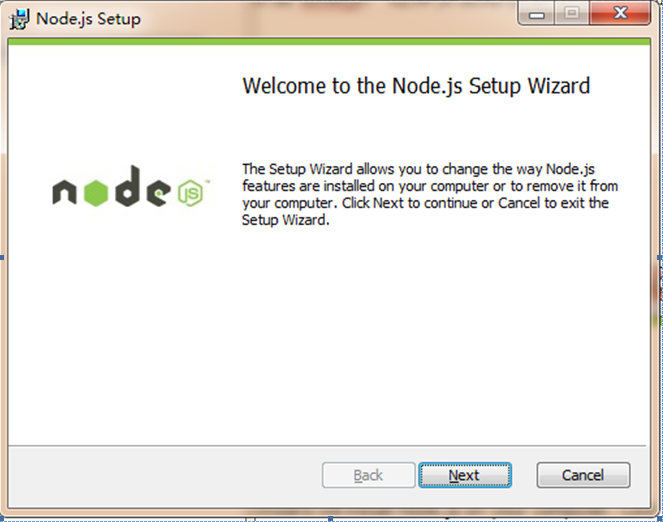Click the greyed-out maximize button
The image size is (663, 522).
click(572, 14)
